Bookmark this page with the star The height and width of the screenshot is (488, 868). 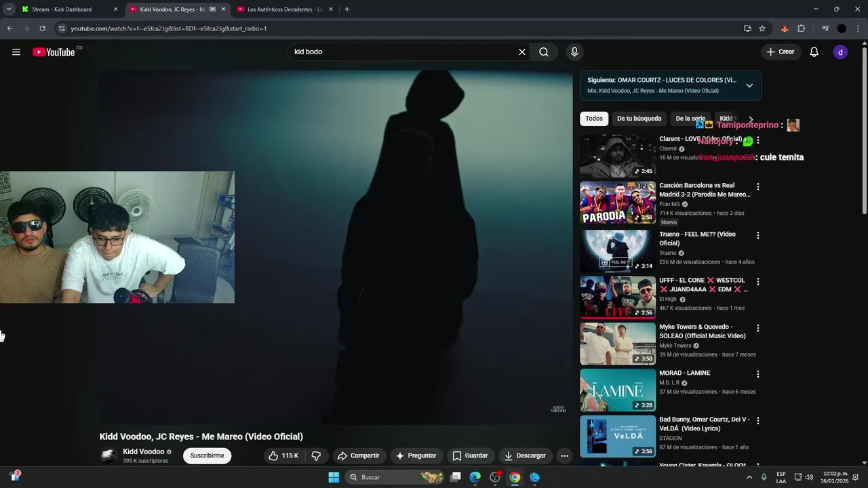762,28
